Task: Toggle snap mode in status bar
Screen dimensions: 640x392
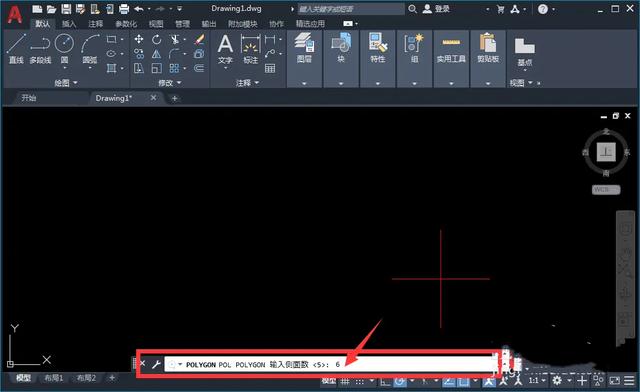Action: (x=360, y=381)
